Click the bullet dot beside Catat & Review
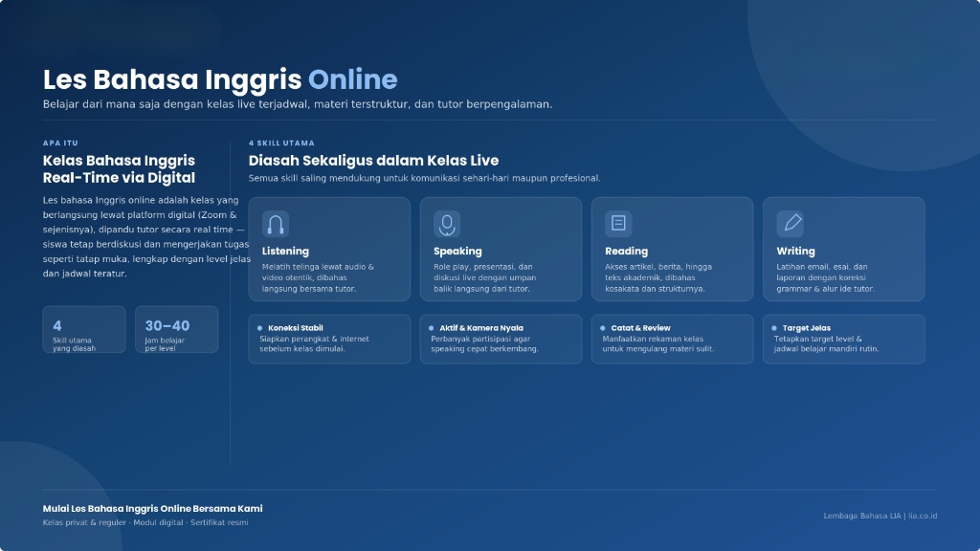Viewport: 980px width, 551px height. [x=603, y=328]
